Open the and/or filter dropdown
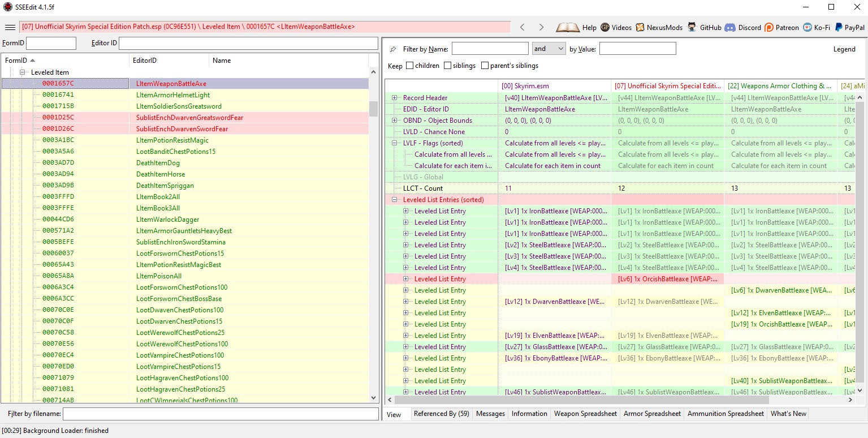This screenshot has width=868, height=438. point(549,49)
